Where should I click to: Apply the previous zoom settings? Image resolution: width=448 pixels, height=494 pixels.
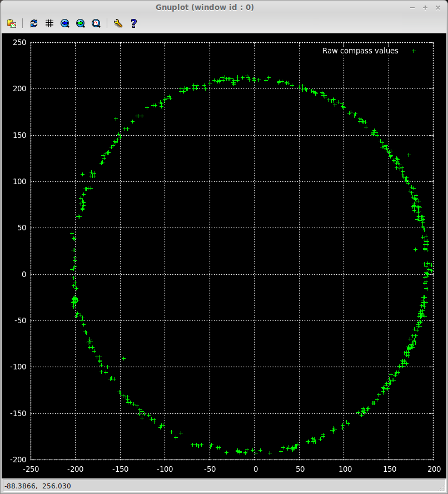(65, 23)
